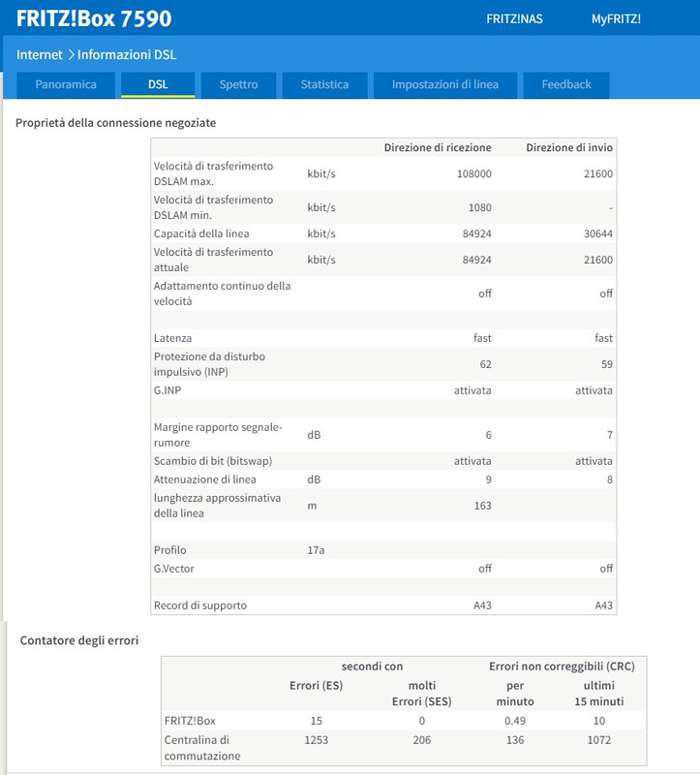
Task: Click the Margine rapporto segnale-rumore label
Action: point(218,435)
